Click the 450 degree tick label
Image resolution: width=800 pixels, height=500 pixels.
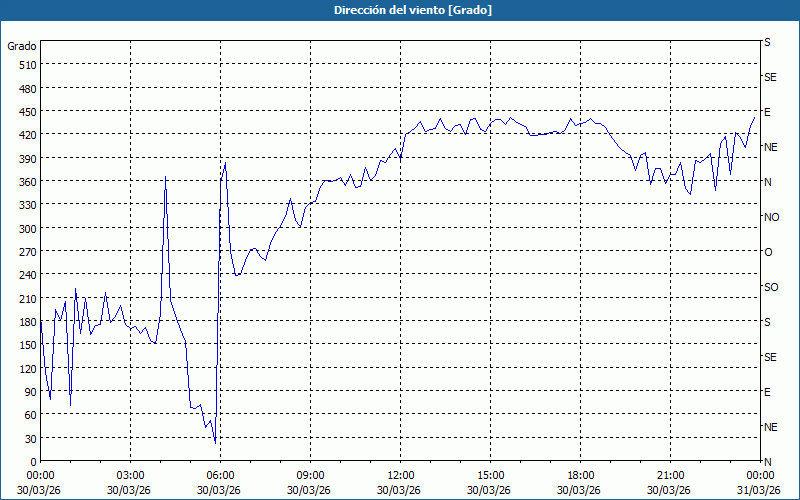26,112
